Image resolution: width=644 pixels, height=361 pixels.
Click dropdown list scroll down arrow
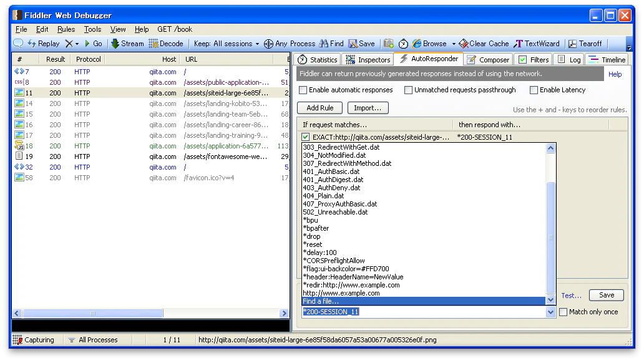tap(551, 301)
